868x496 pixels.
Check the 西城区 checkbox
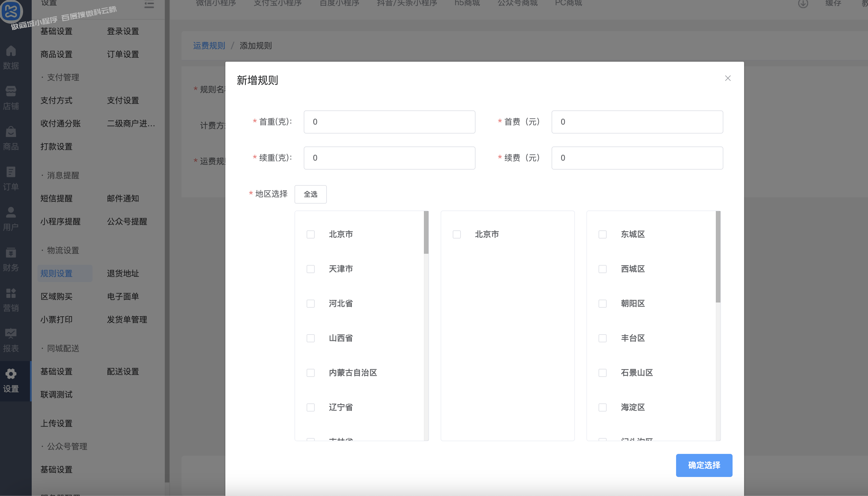603,269
